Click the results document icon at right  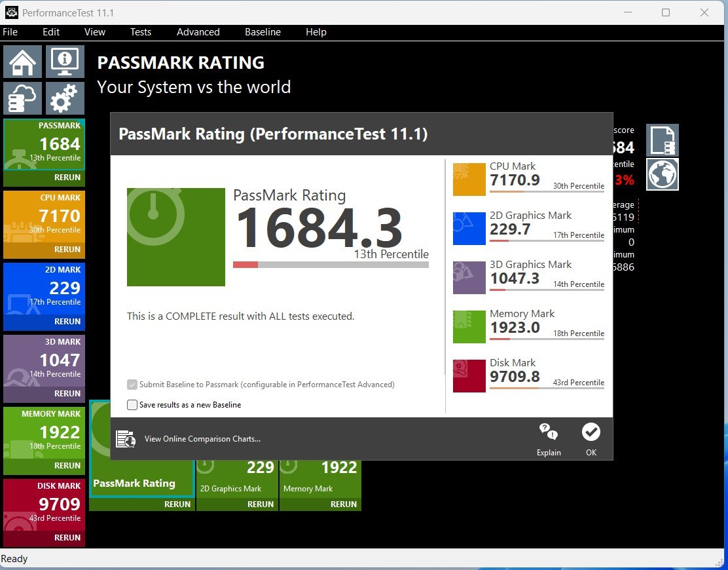pos(663,140)
